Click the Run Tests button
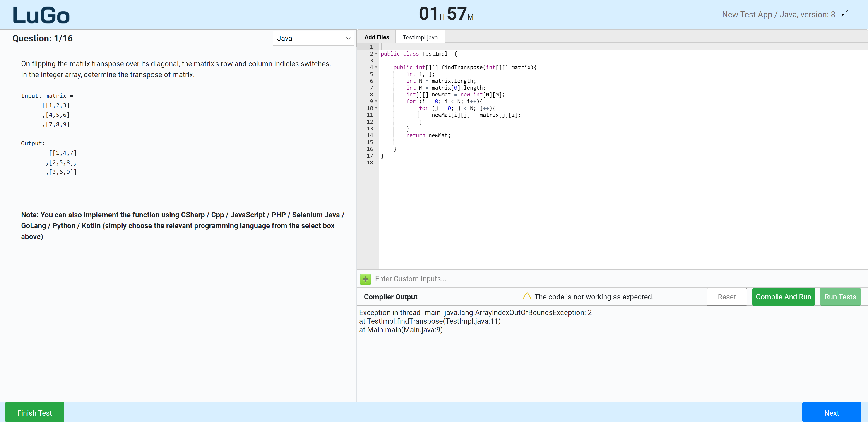Image resolution: width=868 pixels, height=422 pixels. 840,297
